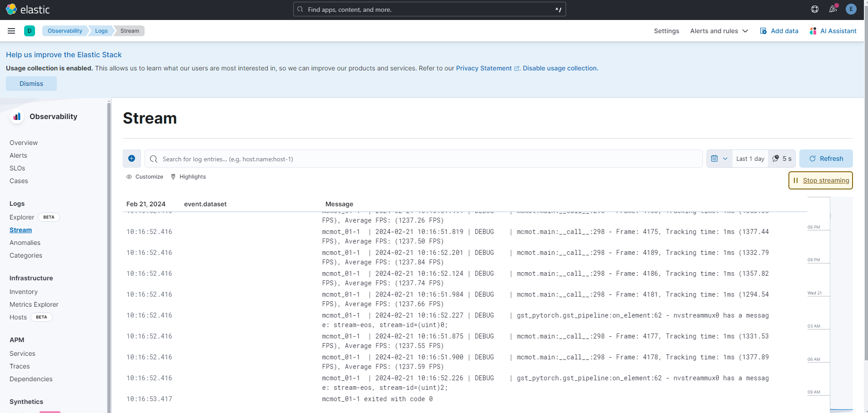Click the auto-refresh interval 5 s
Image resolution: width=868 pixels, height=413 pixels.
point(782,159)
